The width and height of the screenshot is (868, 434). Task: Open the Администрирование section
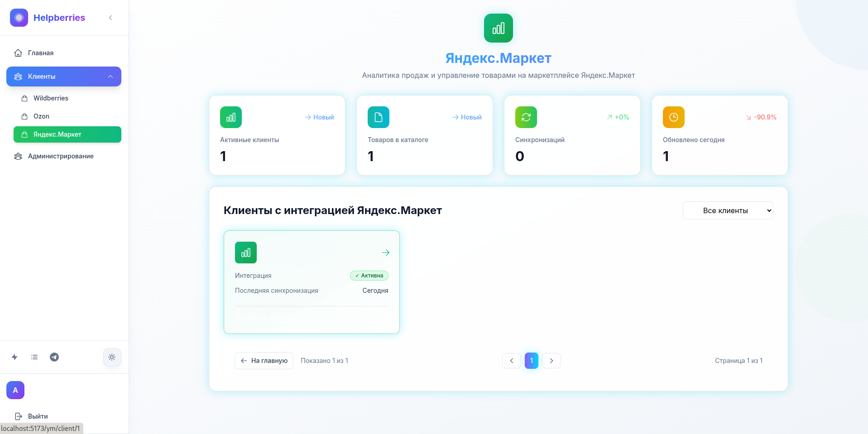click(64, 156)
